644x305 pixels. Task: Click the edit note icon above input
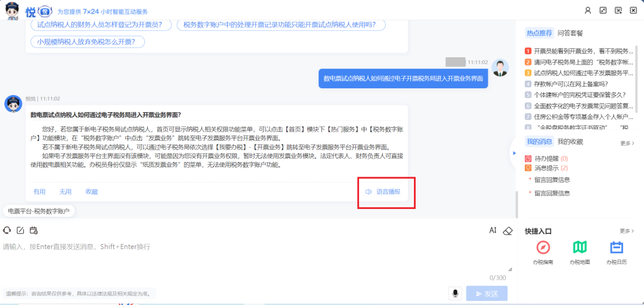(20, 230)
